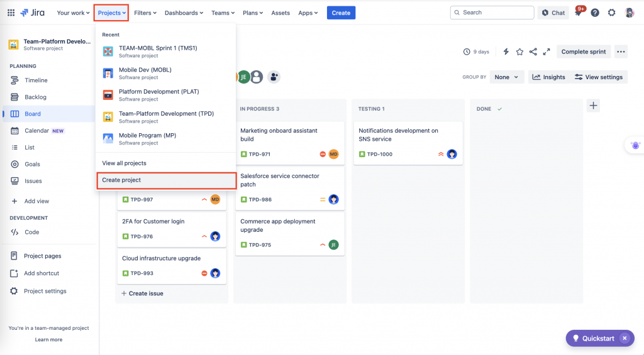Close the Quickstart panel button
The height and width of the screenshot is (355, 644).
pyautogui.click(x=625, y=338)
